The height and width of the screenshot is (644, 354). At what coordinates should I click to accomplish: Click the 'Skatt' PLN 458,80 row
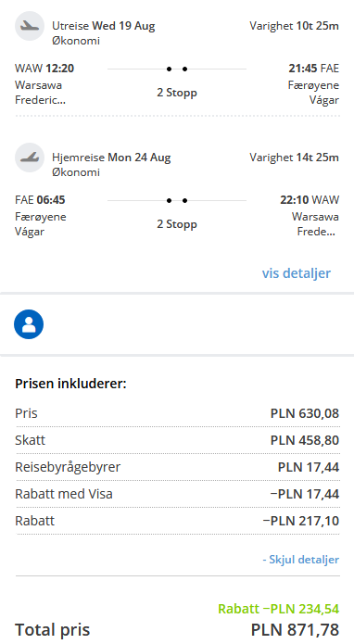click(177, 440)
